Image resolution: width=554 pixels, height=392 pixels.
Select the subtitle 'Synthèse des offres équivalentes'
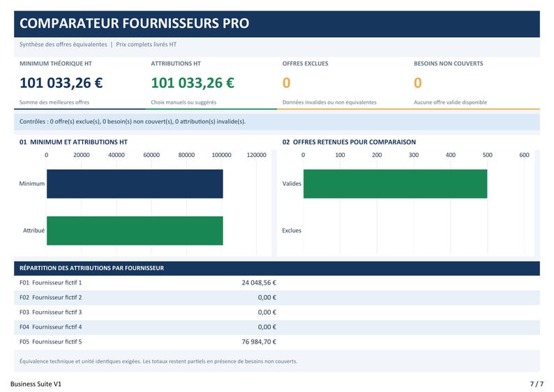tap(63, 45)
